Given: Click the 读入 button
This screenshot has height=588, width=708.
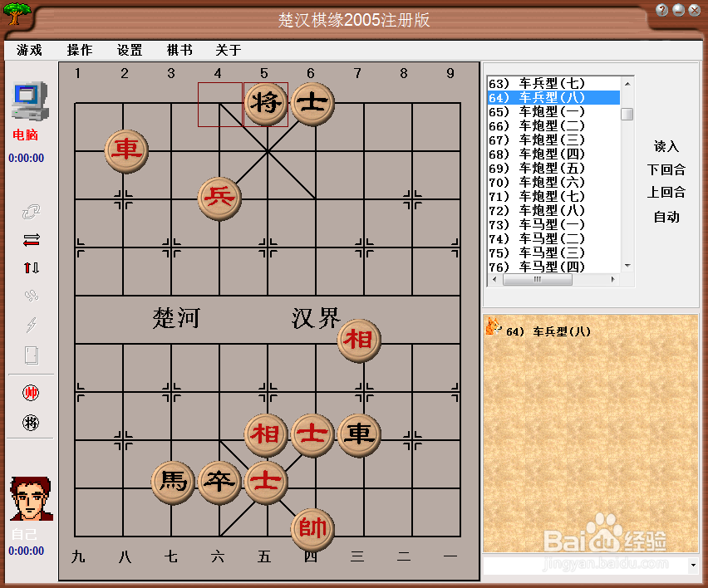Looking at the screenshot, I should coord(666,146).
